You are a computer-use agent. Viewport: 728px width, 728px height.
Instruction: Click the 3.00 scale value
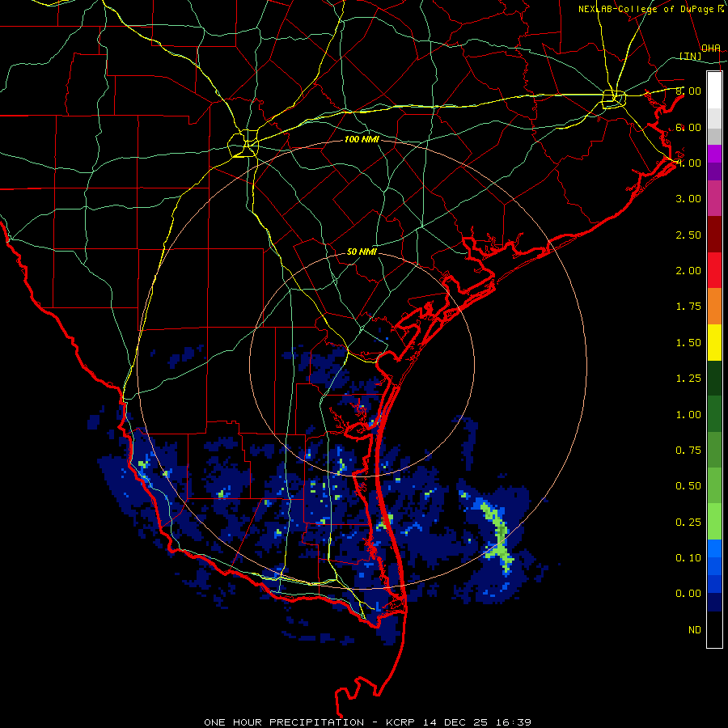[688, 199]
